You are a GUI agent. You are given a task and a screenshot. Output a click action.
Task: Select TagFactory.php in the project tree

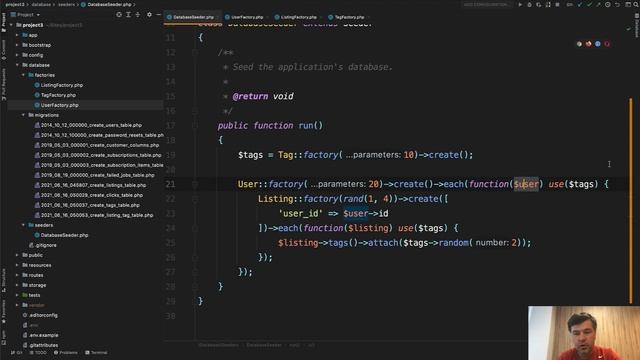(58, 95)
